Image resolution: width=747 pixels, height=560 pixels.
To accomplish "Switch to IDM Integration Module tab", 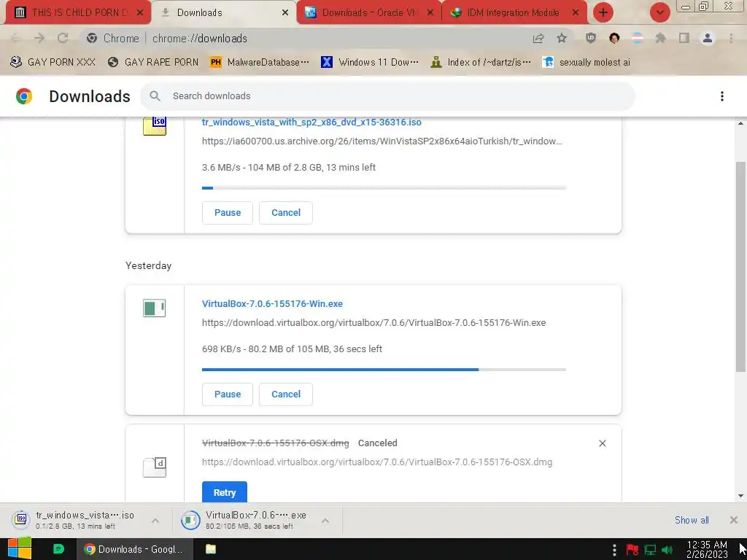I will 514,12.
